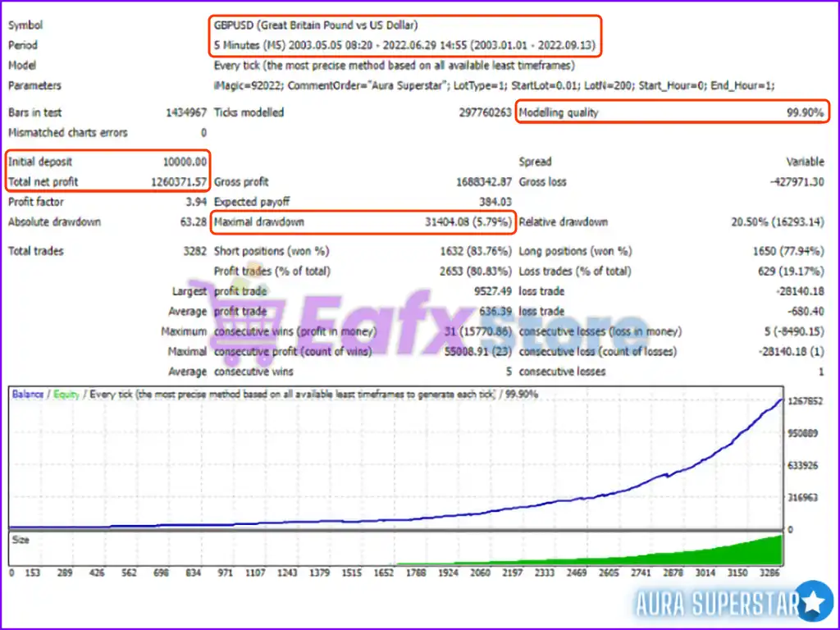Select the relative drawdown value 20.50% (16293.14)
The height and width of the screenshot is (630, 840).
(778, 221)
